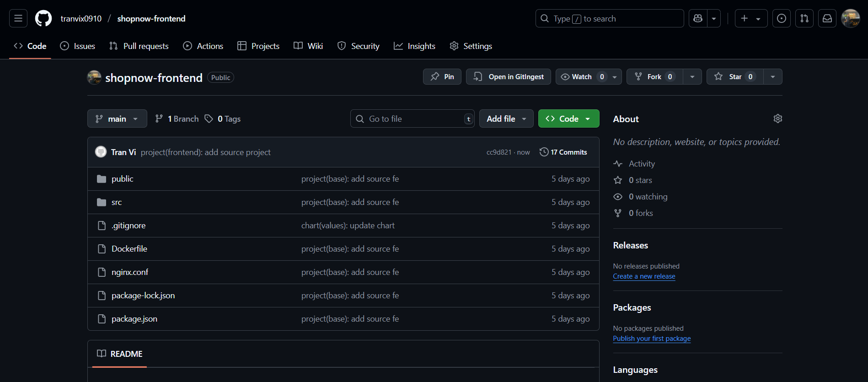
Task: Click the nginx.conf file icon
Action: coord(102,272)
